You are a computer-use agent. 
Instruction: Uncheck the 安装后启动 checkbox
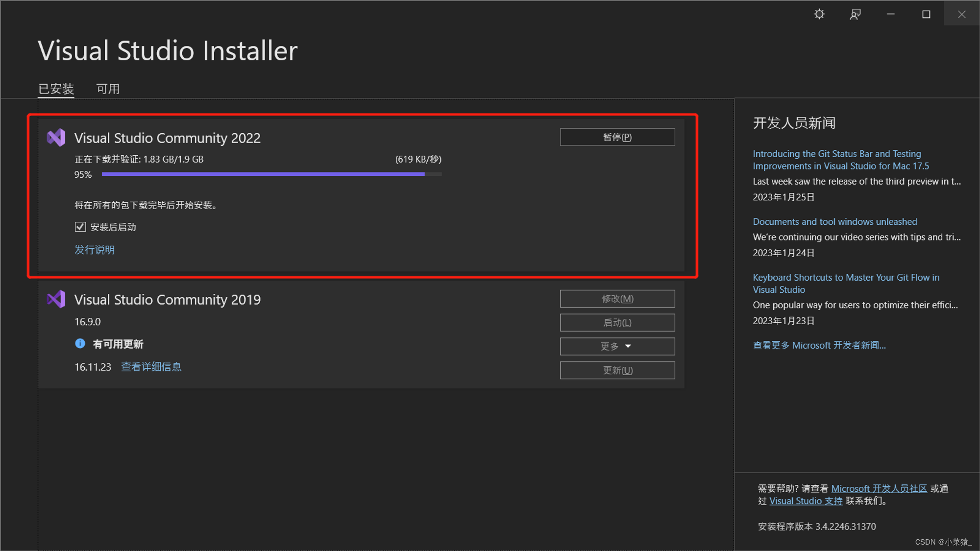pyautogui.click(x=80, y=227)
